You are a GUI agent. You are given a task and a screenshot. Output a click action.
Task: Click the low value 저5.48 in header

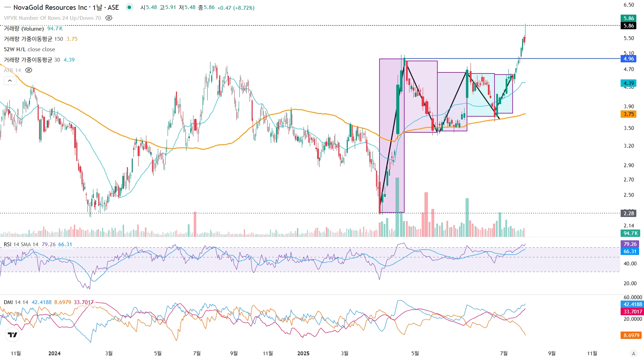[x=187, y=7]
